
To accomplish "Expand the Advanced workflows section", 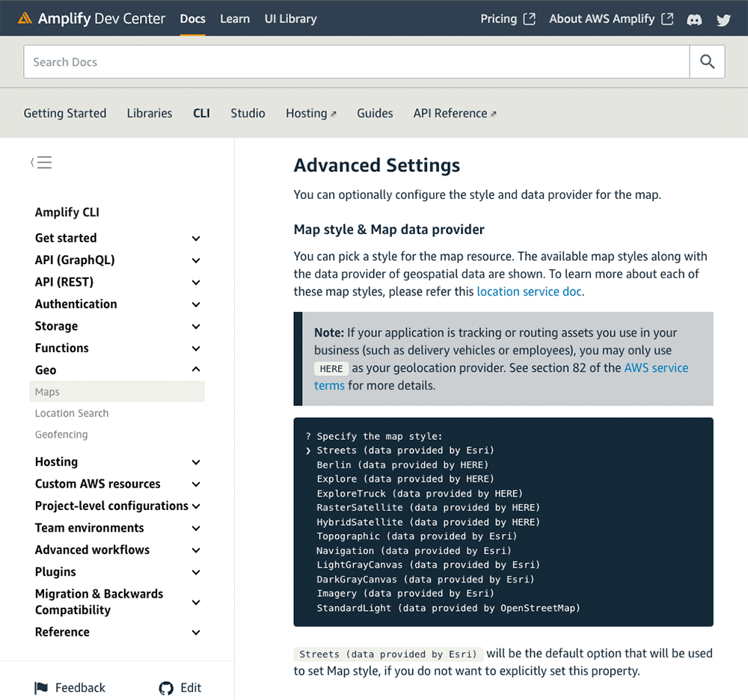I will pos(195,550).
